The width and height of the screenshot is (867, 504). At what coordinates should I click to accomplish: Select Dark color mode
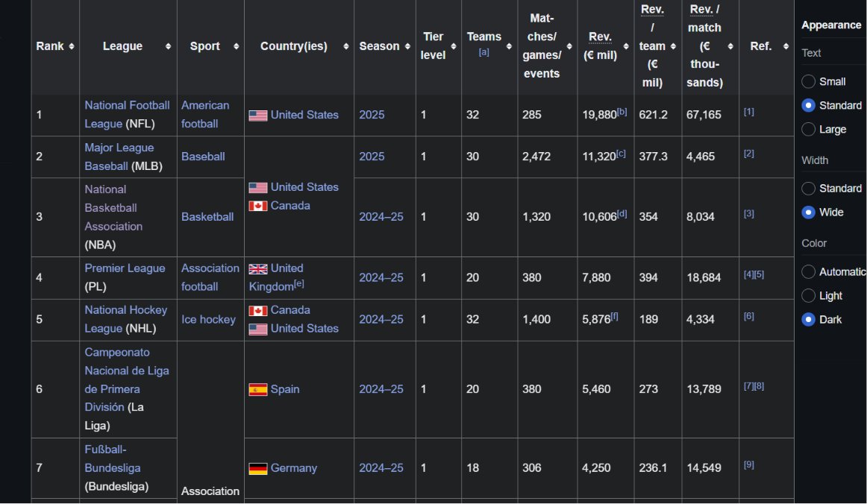808,319
